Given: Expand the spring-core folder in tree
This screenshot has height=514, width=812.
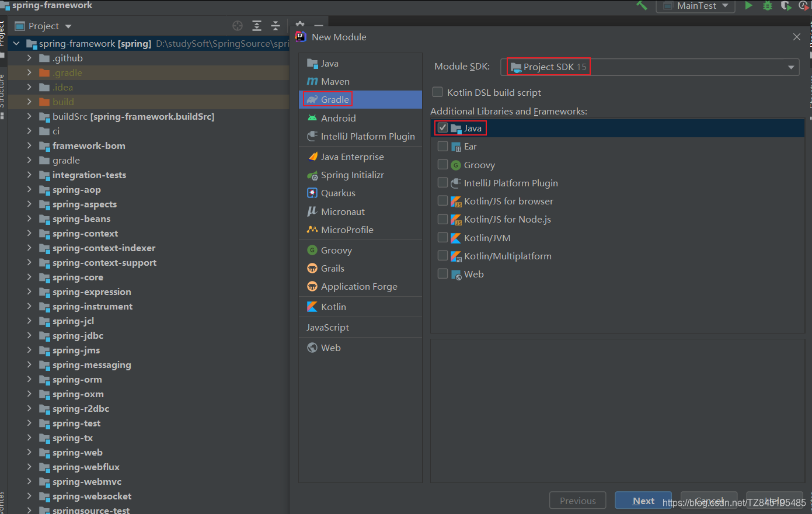Looking at the screenshot, I should 29,277.
